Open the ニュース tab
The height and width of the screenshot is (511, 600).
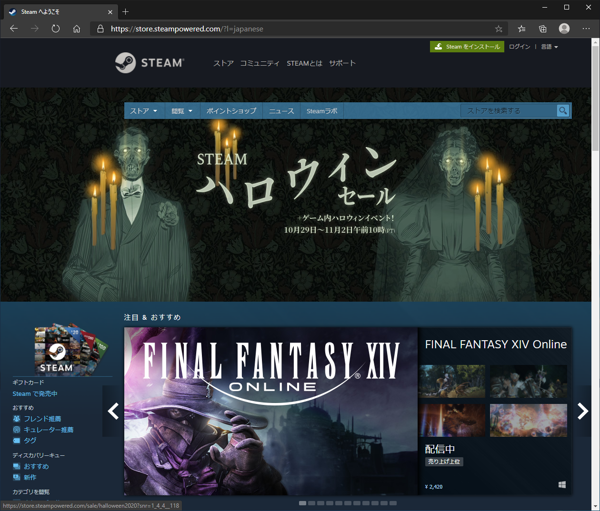[282, 111]
